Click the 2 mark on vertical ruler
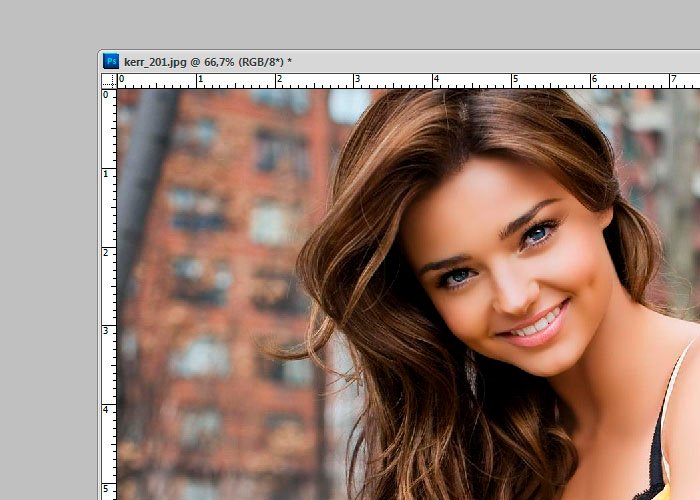This screenshot has height=500, width=700. tap(106, 252)
